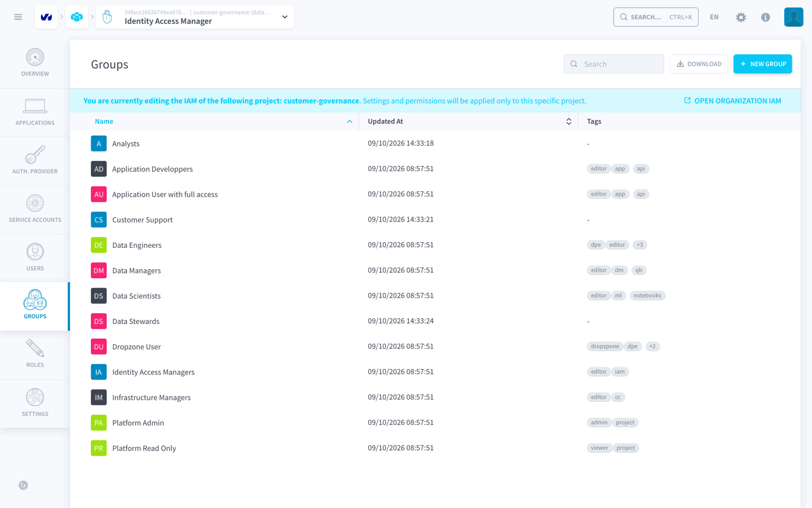The height and width of the screenshot is (508, 812).
Task: Expand the +2 tags on Dropzone User
Action: pyautogui.click(x=652, y=347)
